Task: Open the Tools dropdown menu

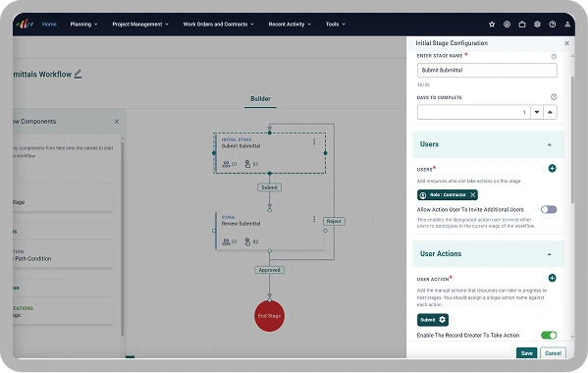Action: point(336,25)
